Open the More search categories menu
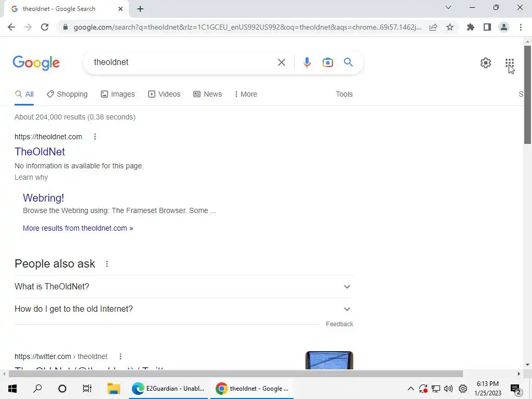 246,94
